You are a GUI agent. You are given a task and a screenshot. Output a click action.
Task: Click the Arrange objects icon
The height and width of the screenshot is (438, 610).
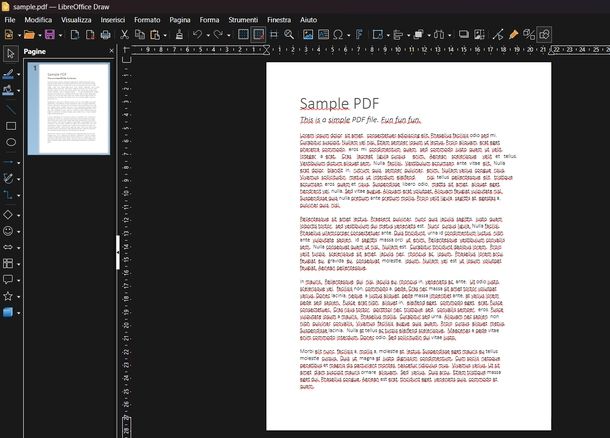(419, 35)
